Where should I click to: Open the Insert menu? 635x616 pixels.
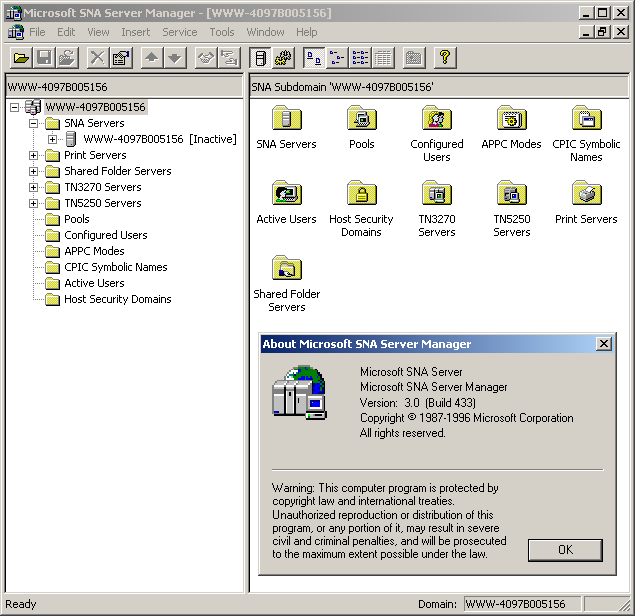point(136,32)
